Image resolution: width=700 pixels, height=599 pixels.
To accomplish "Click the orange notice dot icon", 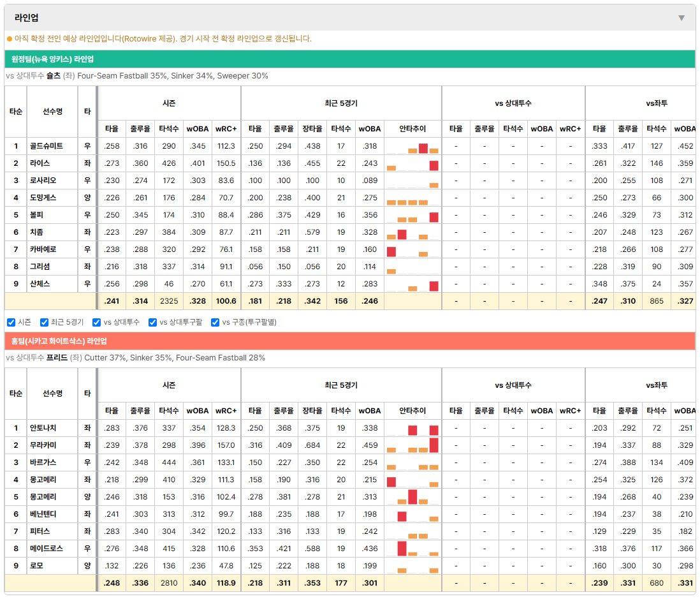I will pyautogui.click(x=10, y=39).
